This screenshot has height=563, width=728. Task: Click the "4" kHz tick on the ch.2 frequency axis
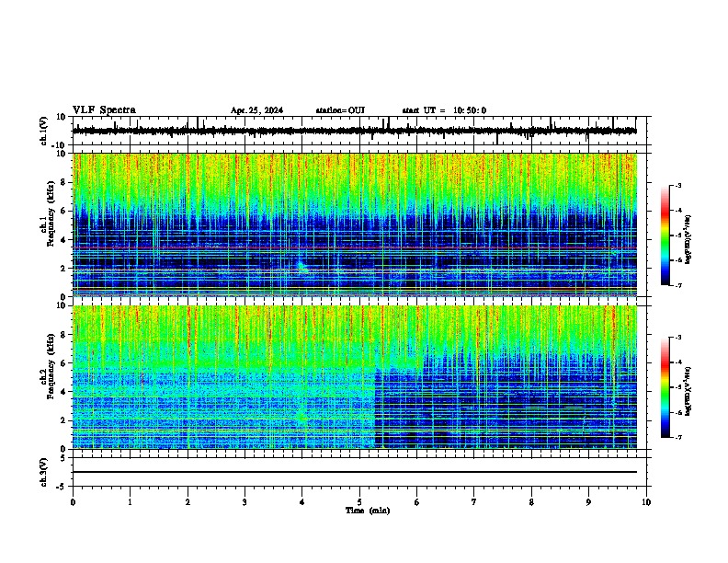click(63, 392)
